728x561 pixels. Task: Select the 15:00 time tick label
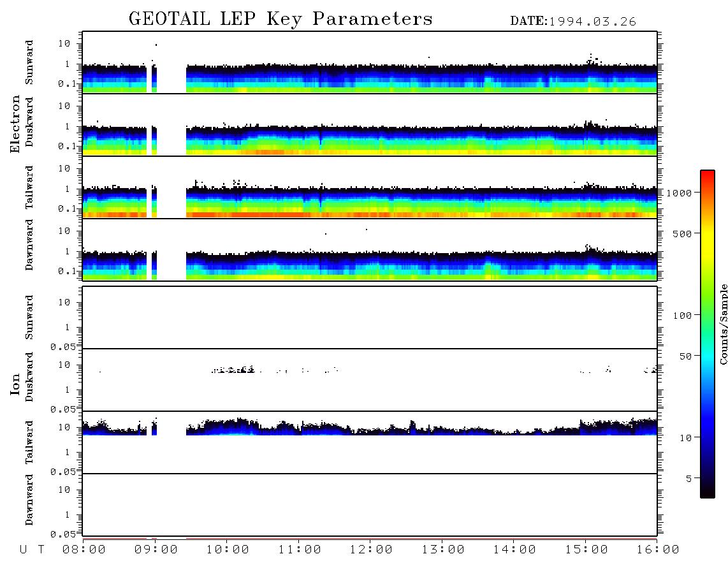point(586,550)
